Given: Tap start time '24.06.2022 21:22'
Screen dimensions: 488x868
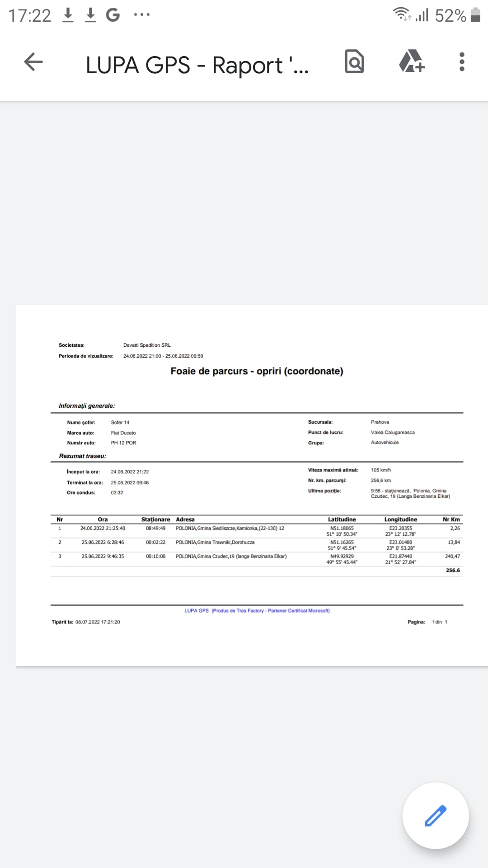Looking at the screenshot, I should [x=130, y=472].
